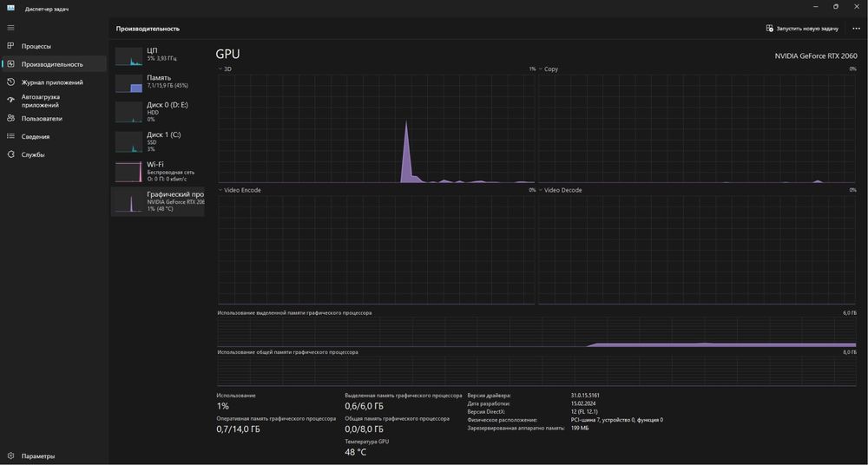Click driver version 31.0.15.5161
The height and width of the screenshot is (465, 868).
click(x=585, y=396)
